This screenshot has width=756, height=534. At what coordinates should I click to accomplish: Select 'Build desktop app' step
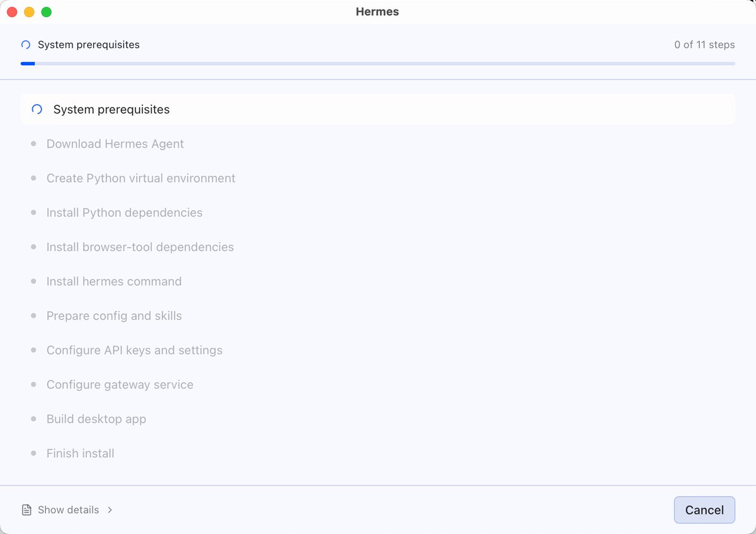[x=96, y=419]
